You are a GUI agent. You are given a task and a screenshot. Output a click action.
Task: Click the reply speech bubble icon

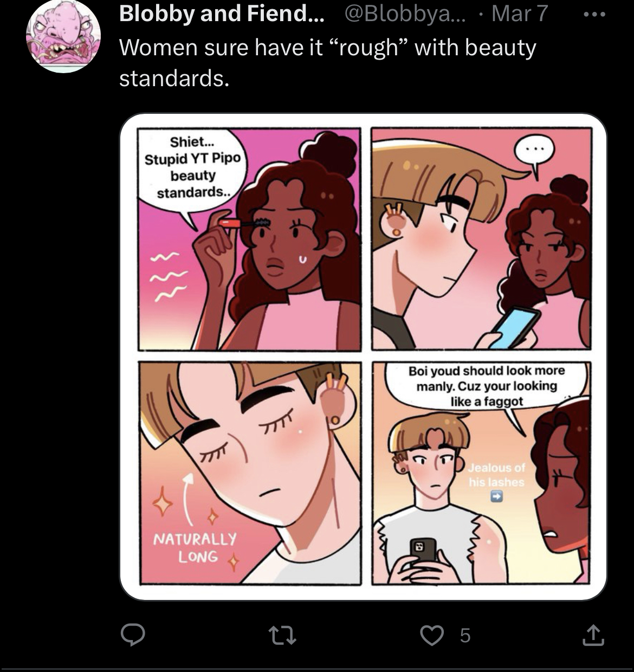pos(133,635)
